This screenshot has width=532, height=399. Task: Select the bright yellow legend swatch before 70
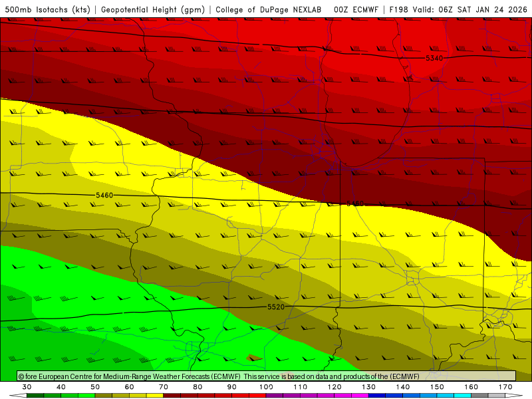(x=155, y=396)
